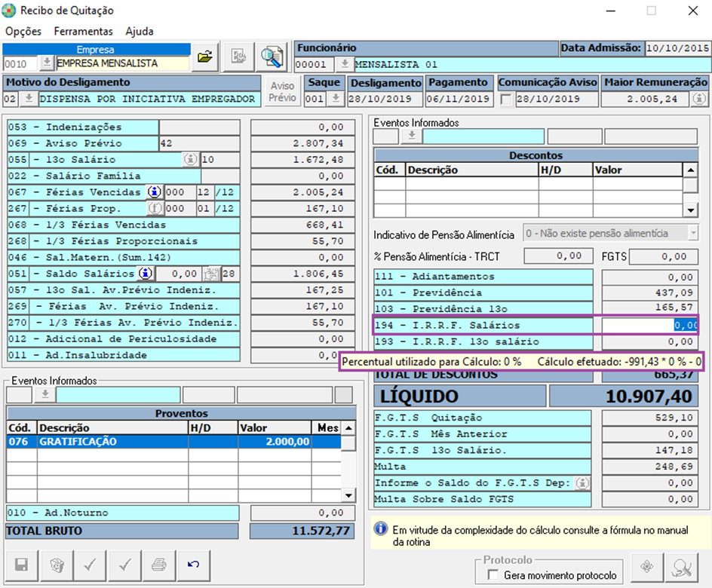712x588 pixels.
Task: Click the printer icon
Action: (159, 565)
